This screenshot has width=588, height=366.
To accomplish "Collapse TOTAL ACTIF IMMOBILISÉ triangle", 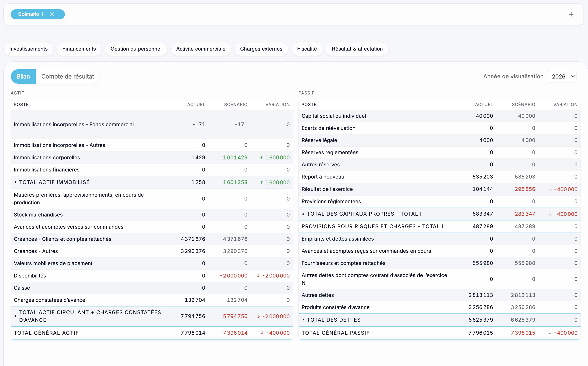I will [16, 182].
